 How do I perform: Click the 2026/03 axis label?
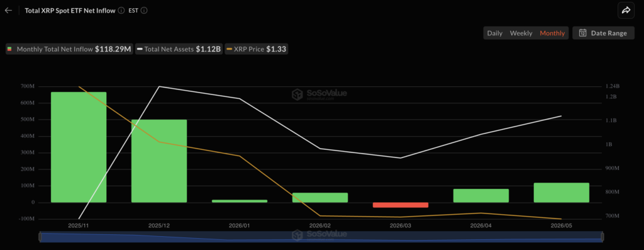pos(401,225)
